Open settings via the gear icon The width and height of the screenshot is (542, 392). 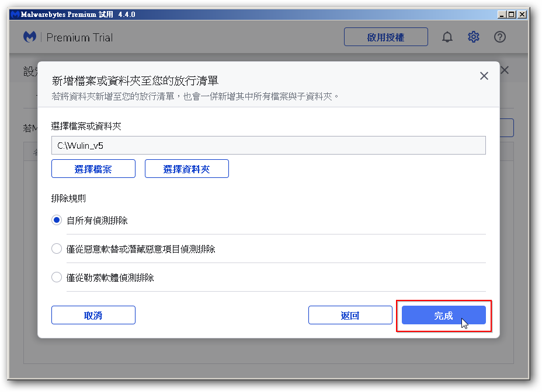473,37
